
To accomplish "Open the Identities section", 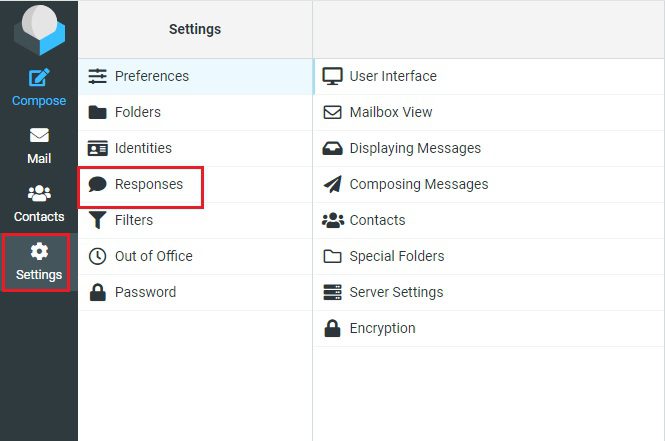I will (196, 148).
